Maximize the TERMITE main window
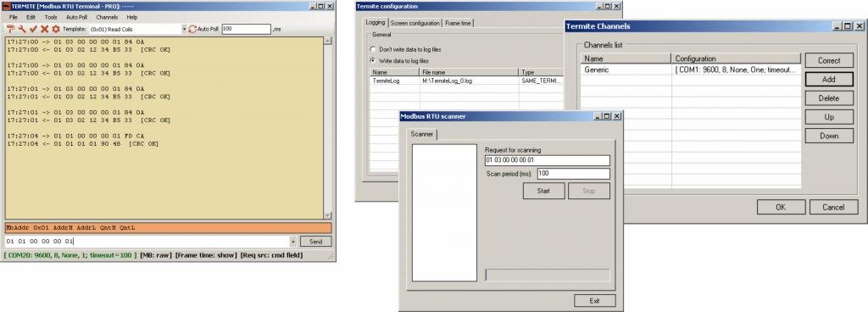This screenshot has width=868, height=312. (321, 6)
